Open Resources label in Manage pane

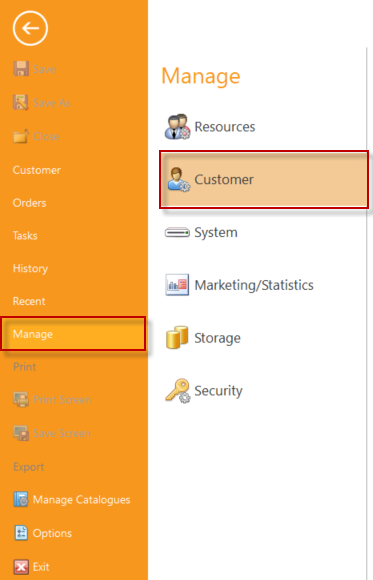[225, 127]
